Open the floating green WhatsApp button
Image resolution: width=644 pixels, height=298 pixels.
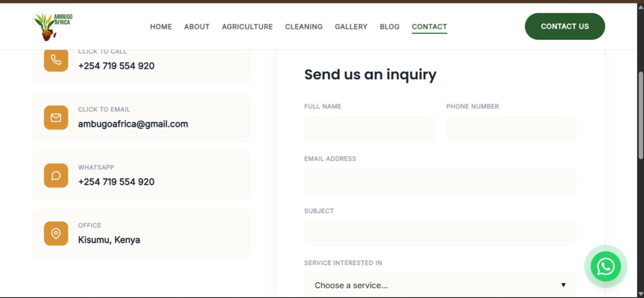pos(606,266)
